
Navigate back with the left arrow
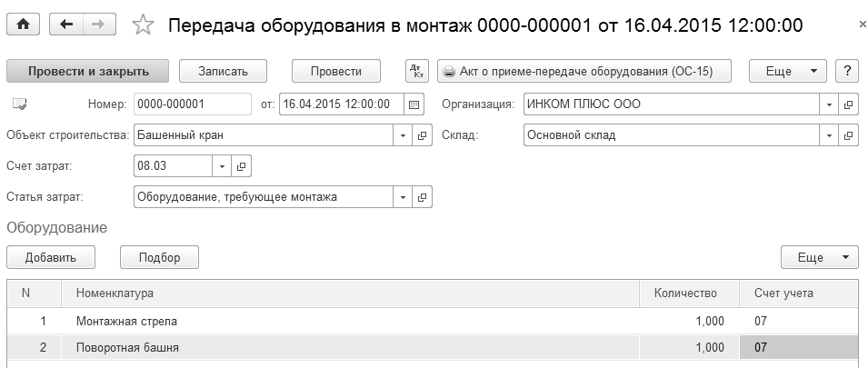click(x=66, y=25)
